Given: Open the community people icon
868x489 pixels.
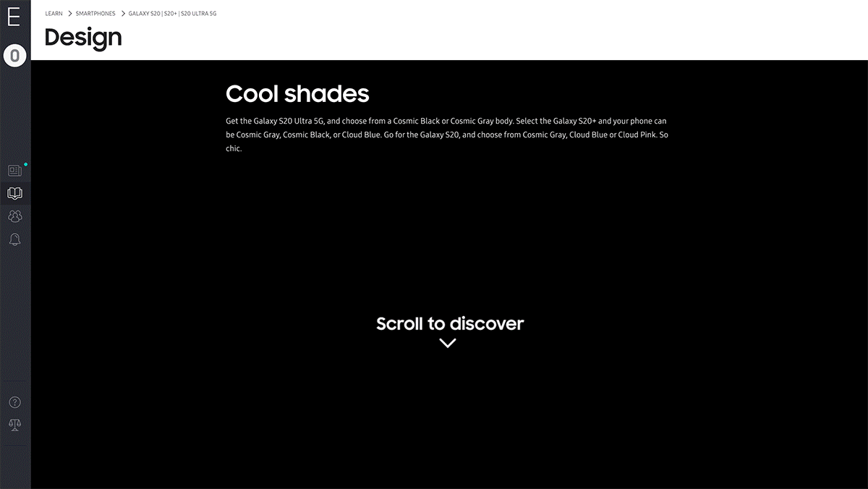Looking at the screenshot, I should [x=14, y=216].
